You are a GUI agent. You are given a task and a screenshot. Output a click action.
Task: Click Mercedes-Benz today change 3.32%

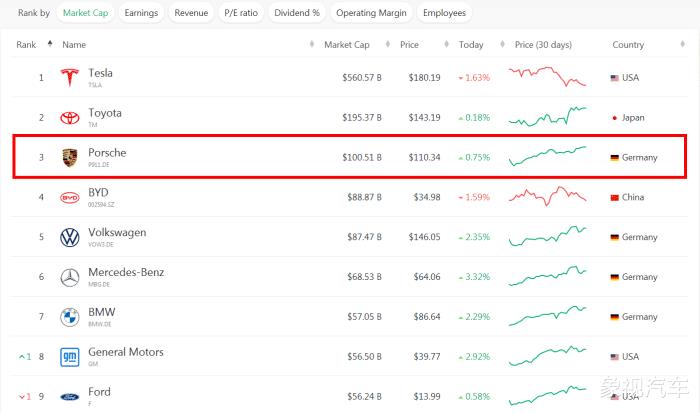474,277
